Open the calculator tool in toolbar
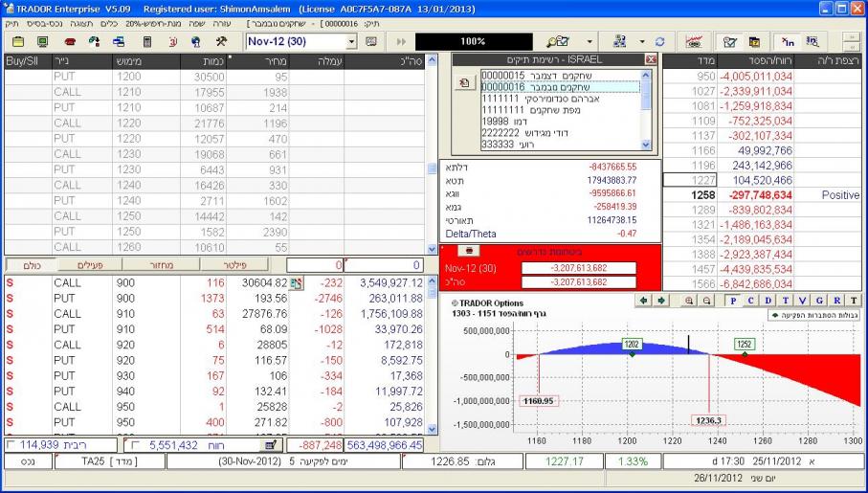The height and width of the screenshot is (493, 868). coord(147,42)
